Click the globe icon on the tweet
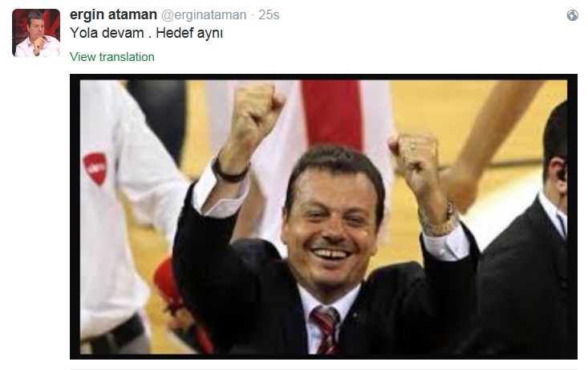This screenshot has height=370, width=588. [572, 15]
